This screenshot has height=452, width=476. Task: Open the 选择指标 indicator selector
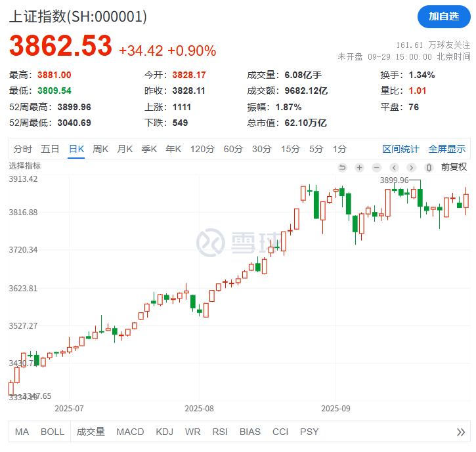point(24,166)
